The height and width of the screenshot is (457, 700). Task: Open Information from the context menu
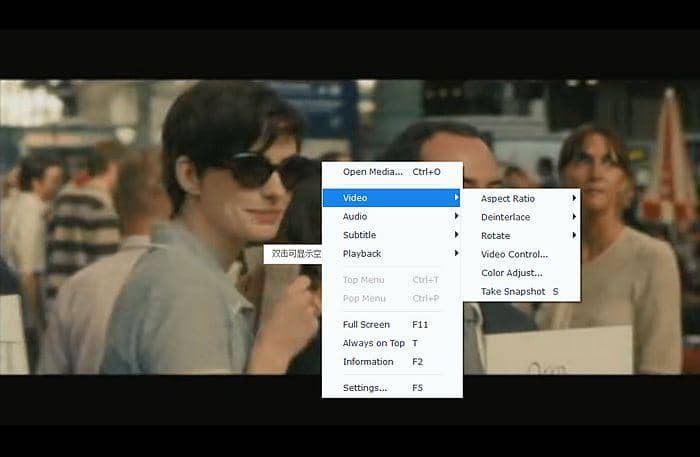click(x=392, y=361)
